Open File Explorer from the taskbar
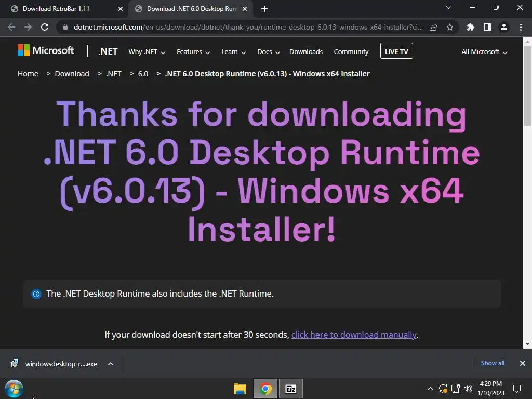 [x=240, y=389]
